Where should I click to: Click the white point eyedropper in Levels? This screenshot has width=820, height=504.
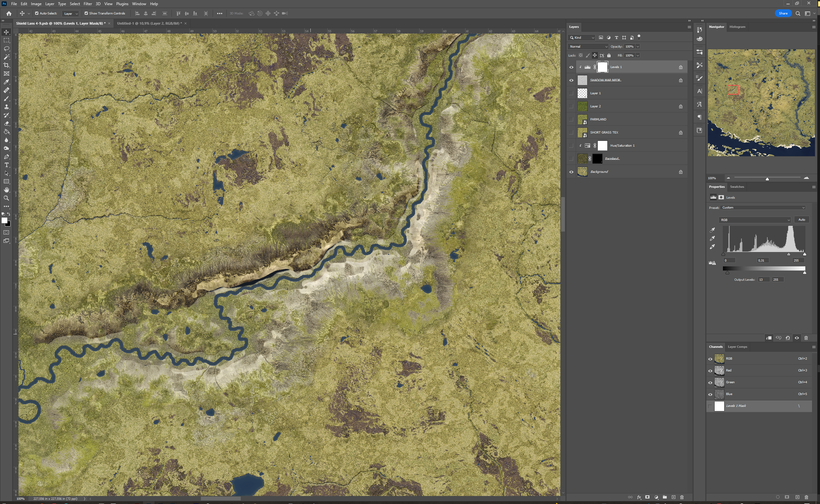click(713, 246)
